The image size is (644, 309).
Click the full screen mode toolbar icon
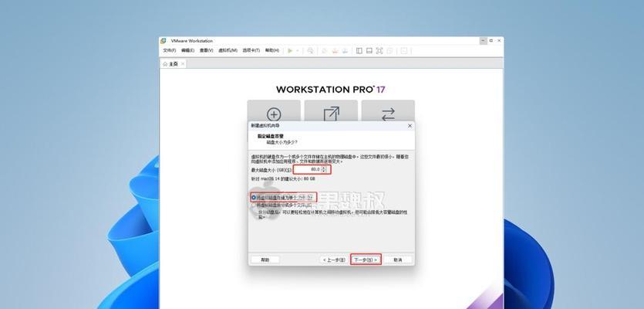[x=379, y=51]
